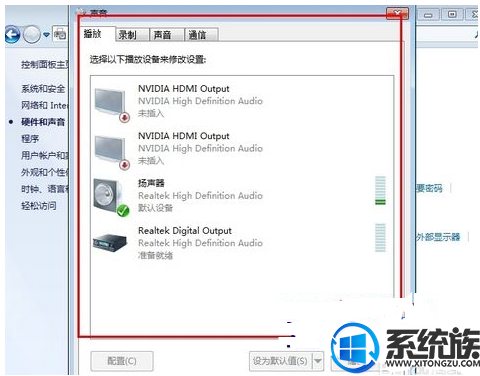This screenshot has width=480, height=376.
Task: Open the 系统和安全 category link
Action: point(43,89)
